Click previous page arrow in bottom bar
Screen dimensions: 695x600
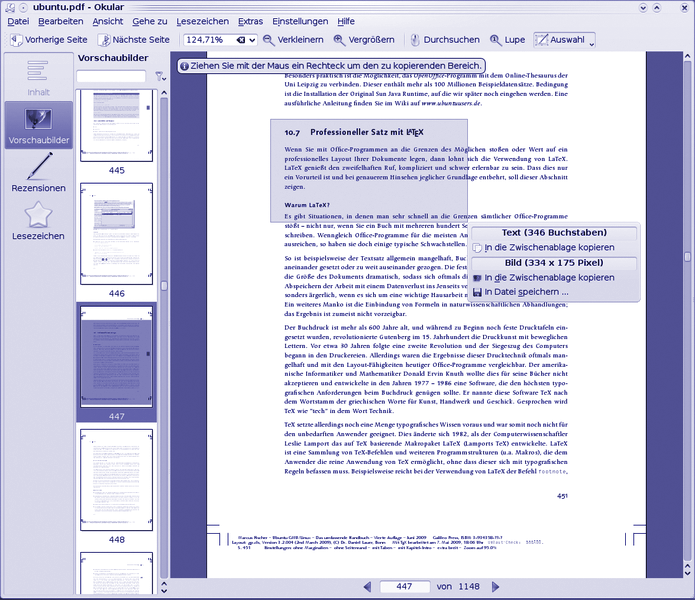[x=367, y=587]
